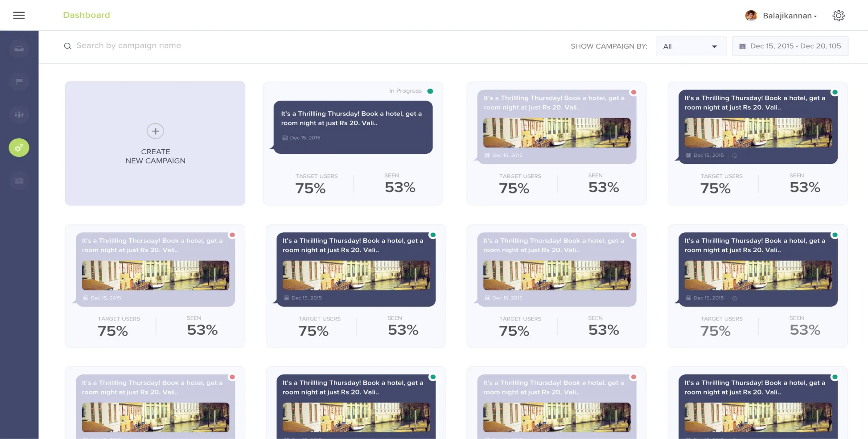Screen dimensions: 868x439
Task: Open the inbox tray sidebar icon
Action: pos(19,49)
